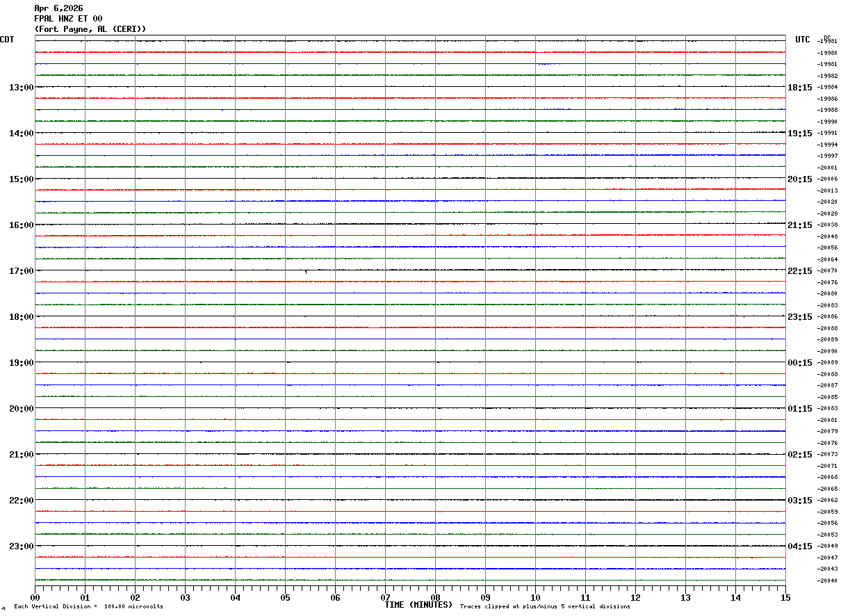Image resolution: width=841 pixels, height=616 pixels.
Task: Click minute tick label '02' on time axis
Action: 136,597
